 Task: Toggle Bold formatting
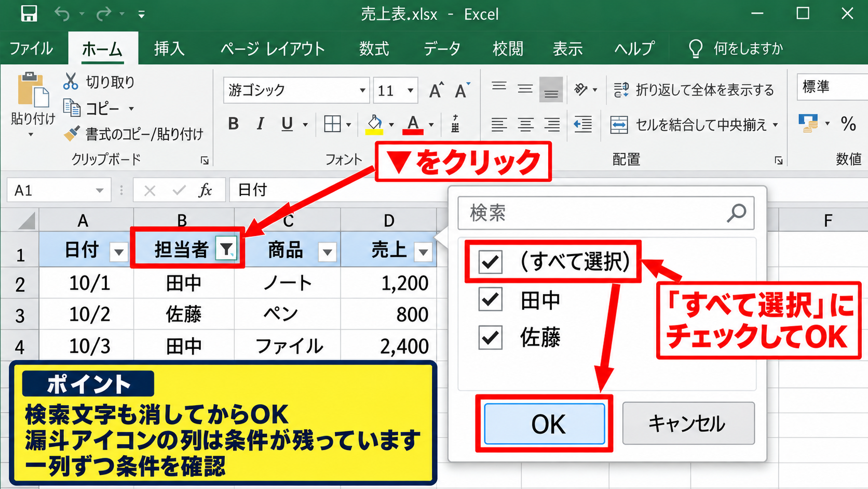pos(234,124)
